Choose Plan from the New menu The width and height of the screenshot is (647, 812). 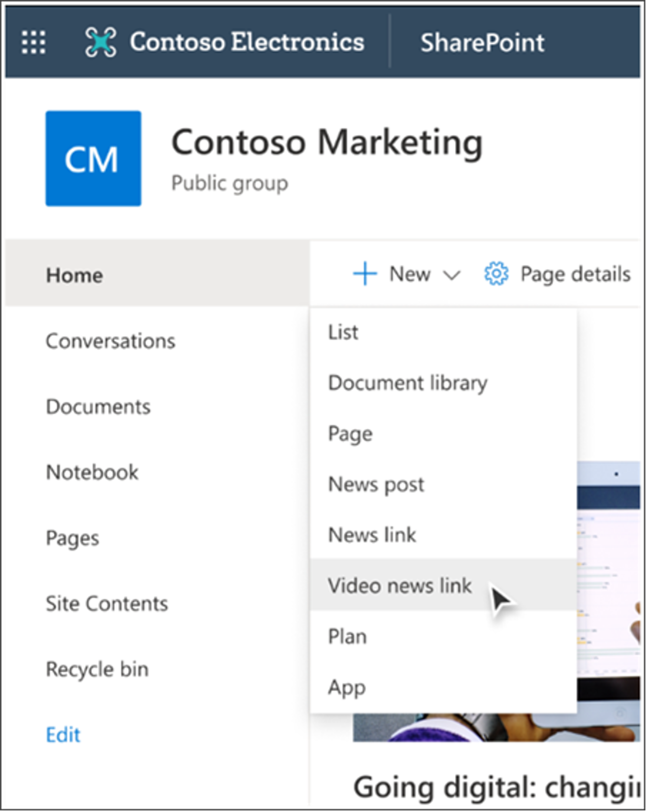click(347, 637)
